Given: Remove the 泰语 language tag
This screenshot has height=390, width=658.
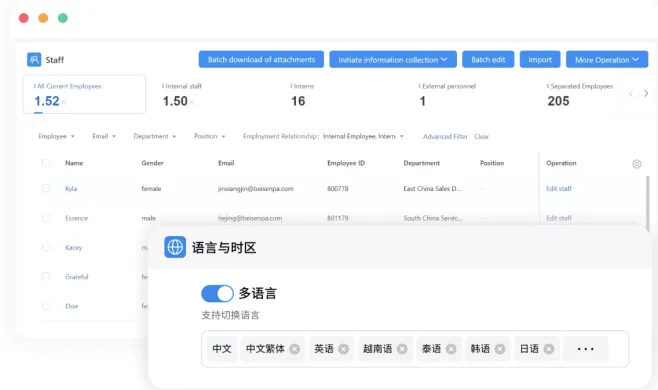Looking at the screenshot, I should [451, 349].
